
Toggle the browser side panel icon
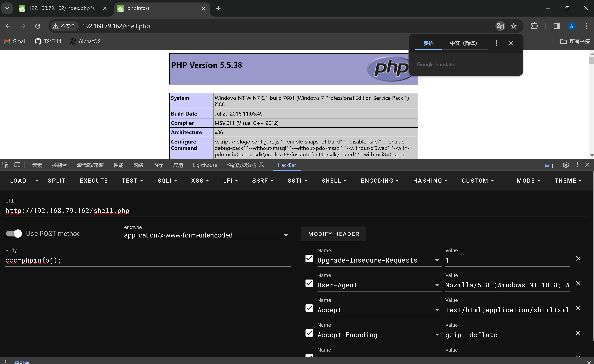coord(556,26)
